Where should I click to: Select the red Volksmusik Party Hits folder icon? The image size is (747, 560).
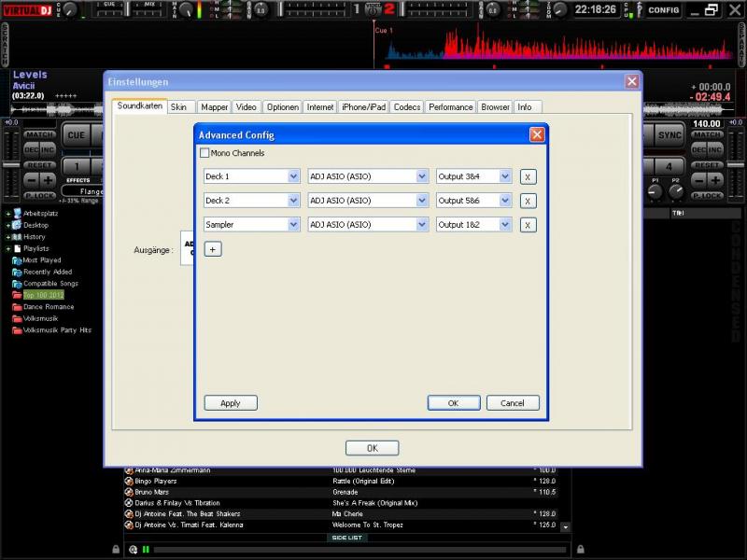pyautogui.click(x=17, y=330)
